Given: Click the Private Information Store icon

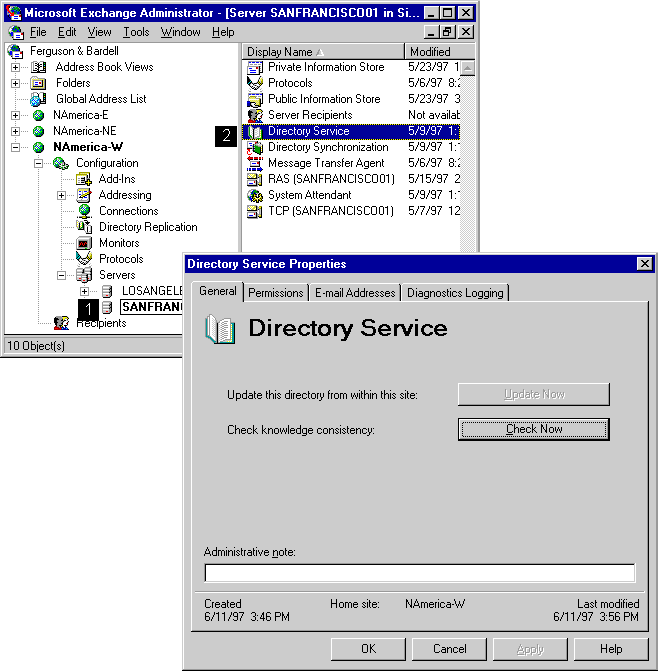Looking at the screenshot, I should pos(255,67).
